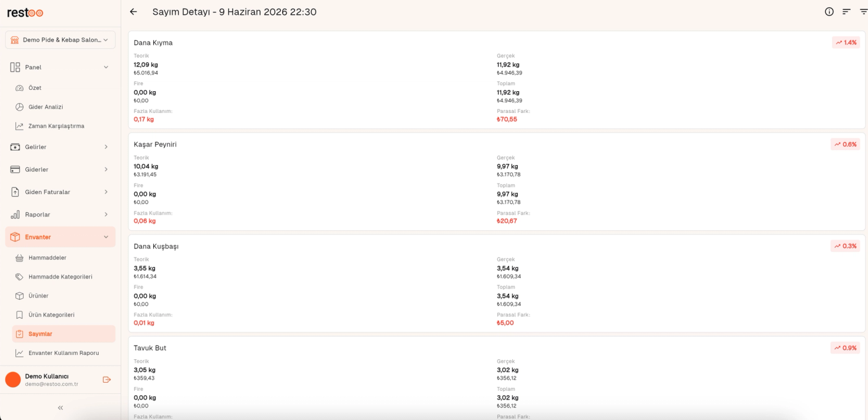This screenshot has width=868, height=420.
Task: Click the orange user avatar circle
Action: pos(13,380)
